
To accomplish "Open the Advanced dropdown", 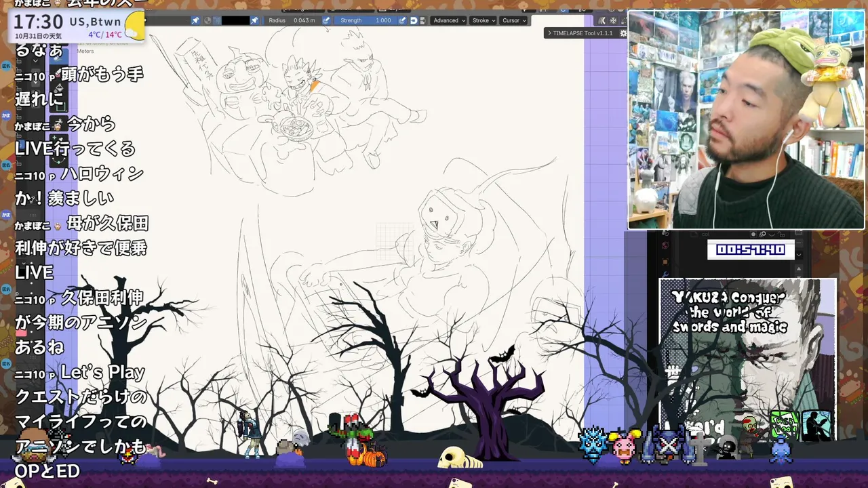I will coord(450,20).
